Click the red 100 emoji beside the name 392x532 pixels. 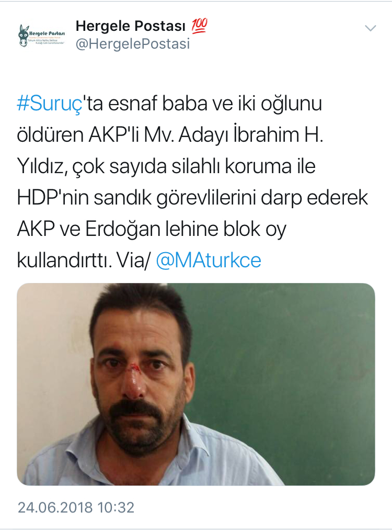(x=199, y=26)
